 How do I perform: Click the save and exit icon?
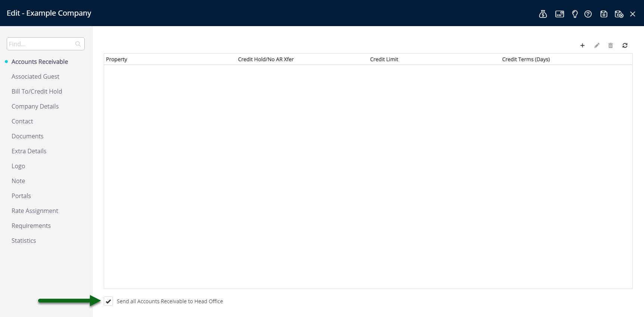click(619, 14)
